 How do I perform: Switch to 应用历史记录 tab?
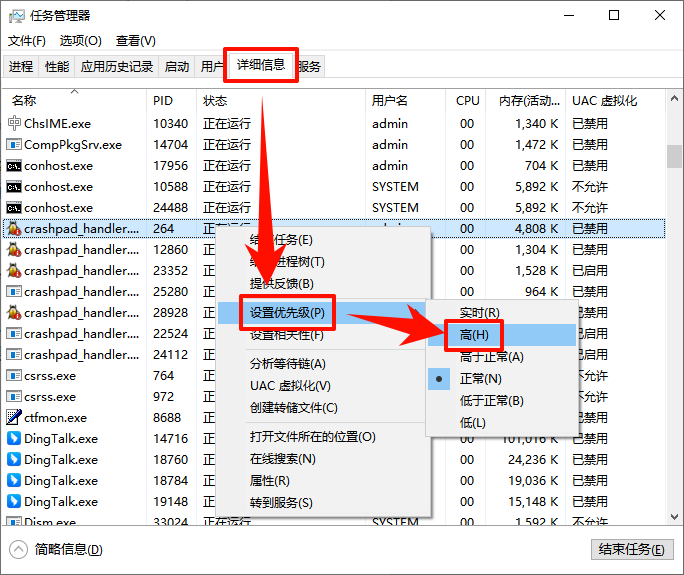[116, 66]
